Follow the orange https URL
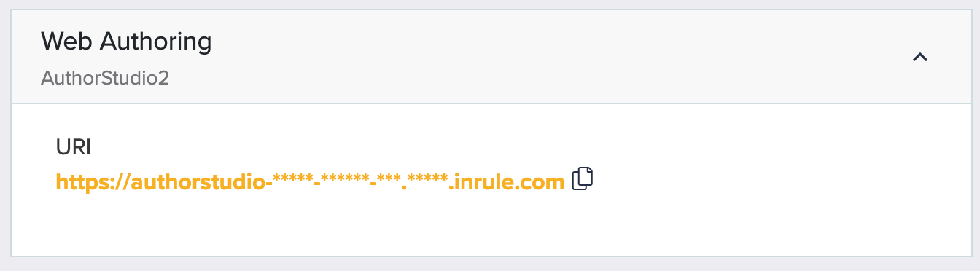The width and height of the screenshot is (980, 271). pos(310,181)
